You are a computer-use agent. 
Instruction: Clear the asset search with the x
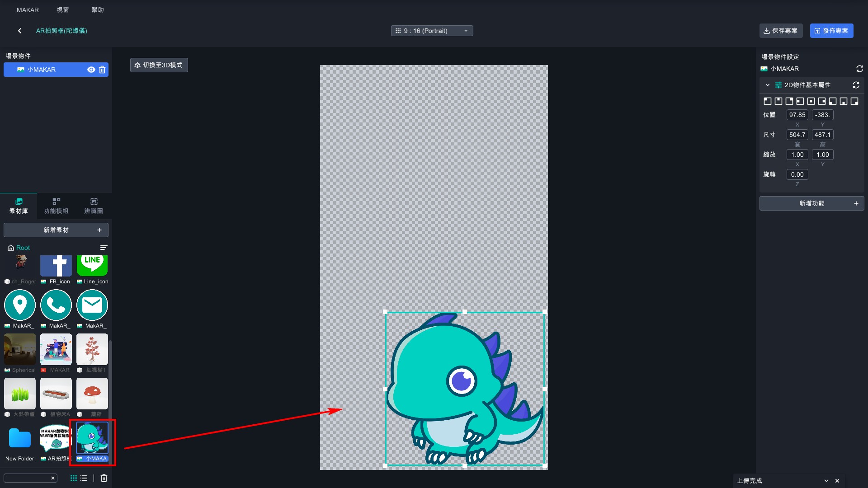point(53,478)
